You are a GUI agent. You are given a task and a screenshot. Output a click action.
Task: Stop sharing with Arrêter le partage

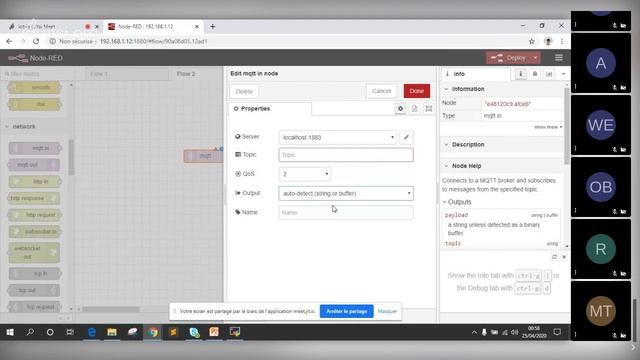tap(347, 311)
